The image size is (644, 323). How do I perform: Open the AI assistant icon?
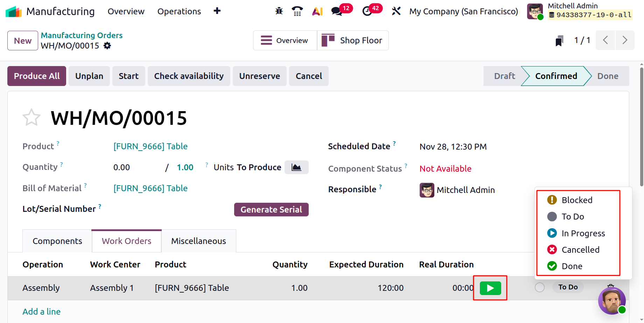(x=317, y=11)
